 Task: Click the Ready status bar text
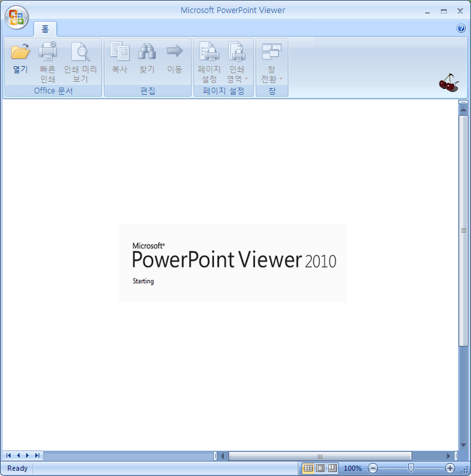tap(17, 468)
